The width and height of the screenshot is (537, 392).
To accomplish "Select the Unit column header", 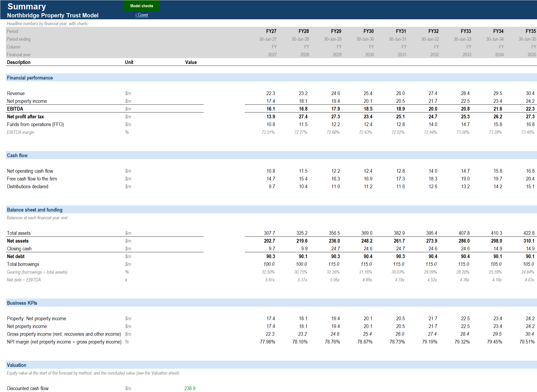I will [129, 62].
